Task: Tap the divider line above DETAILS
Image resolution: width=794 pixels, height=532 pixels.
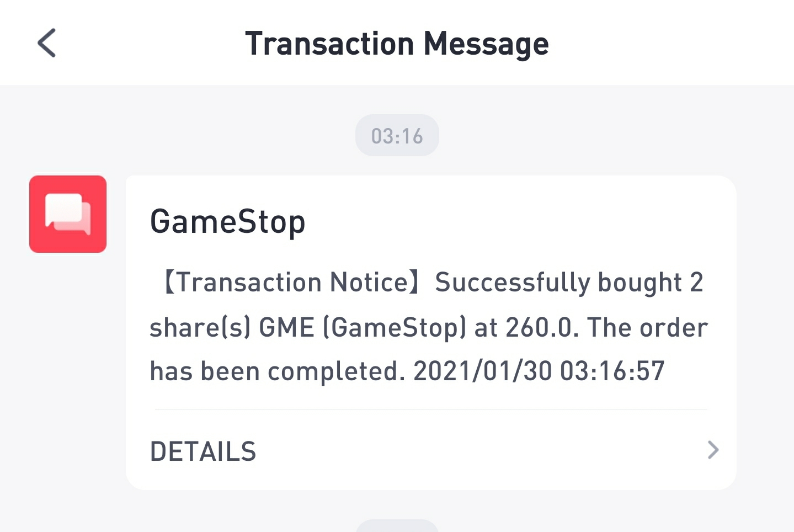Action: (430, 410)
